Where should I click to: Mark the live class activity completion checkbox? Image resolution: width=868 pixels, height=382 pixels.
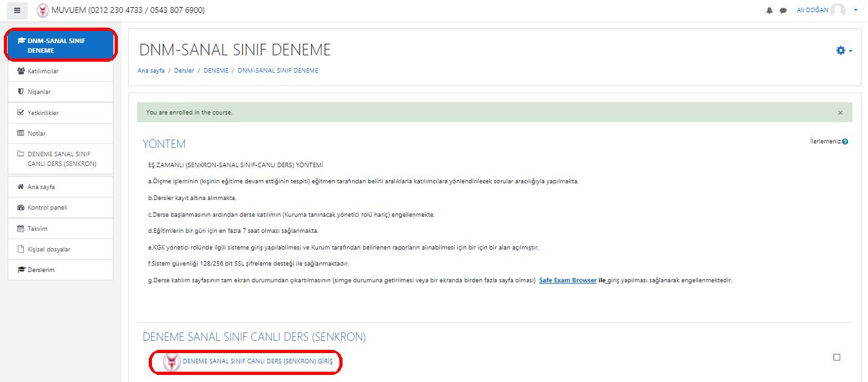point(836,358)
